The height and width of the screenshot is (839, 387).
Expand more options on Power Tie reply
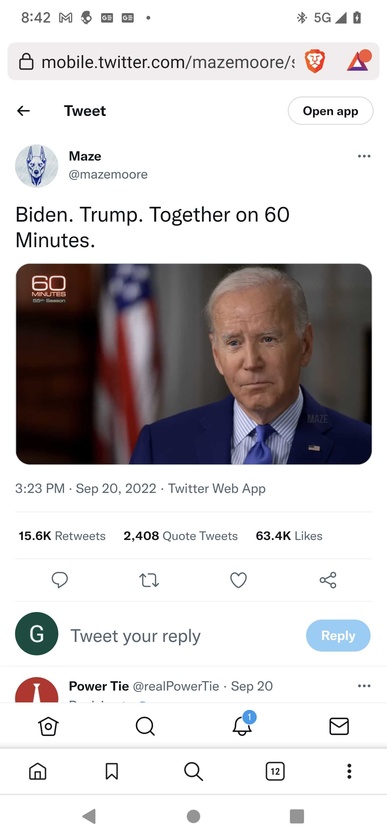tap(364, 686)
